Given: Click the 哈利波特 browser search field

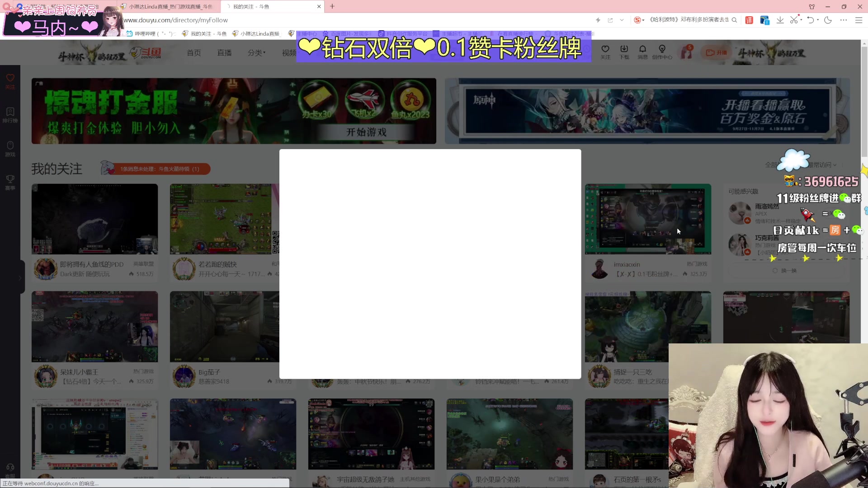Looking at the screenshot, I should tap(689, 20).
